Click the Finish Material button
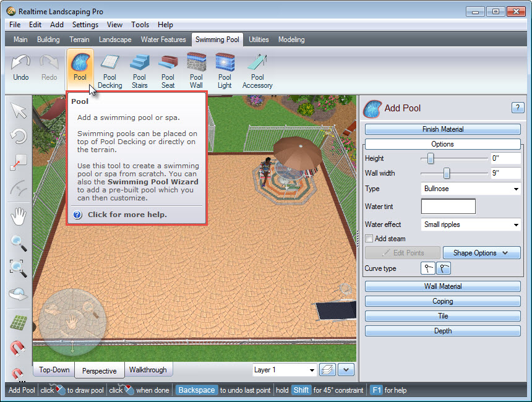This screenshot has height=402, width=532. (x=442, y=129)
